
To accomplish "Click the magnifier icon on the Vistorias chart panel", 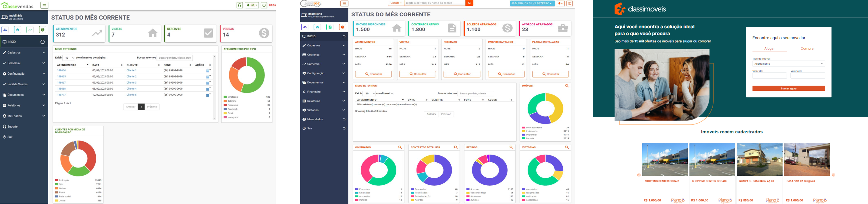I will [567, 147].
